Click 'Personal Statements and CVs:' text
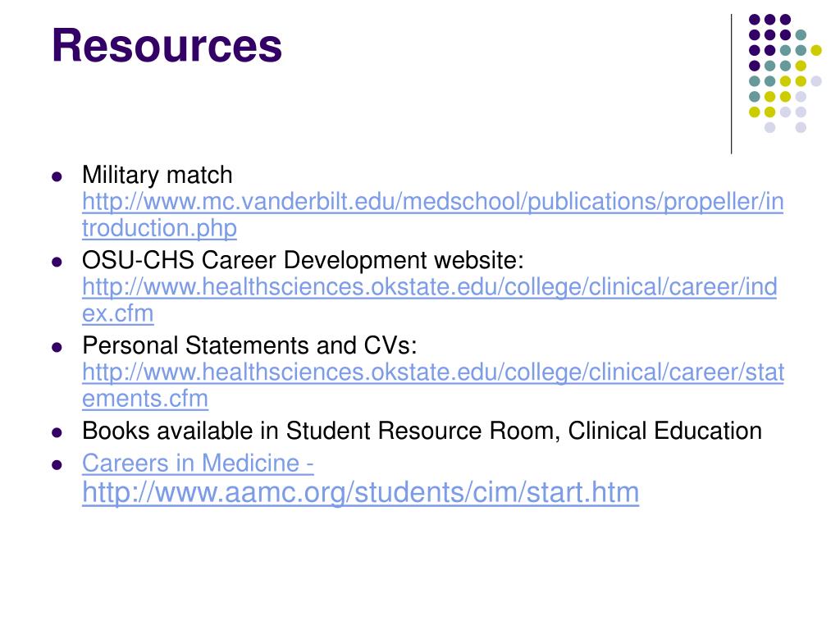 coord(249,345)
